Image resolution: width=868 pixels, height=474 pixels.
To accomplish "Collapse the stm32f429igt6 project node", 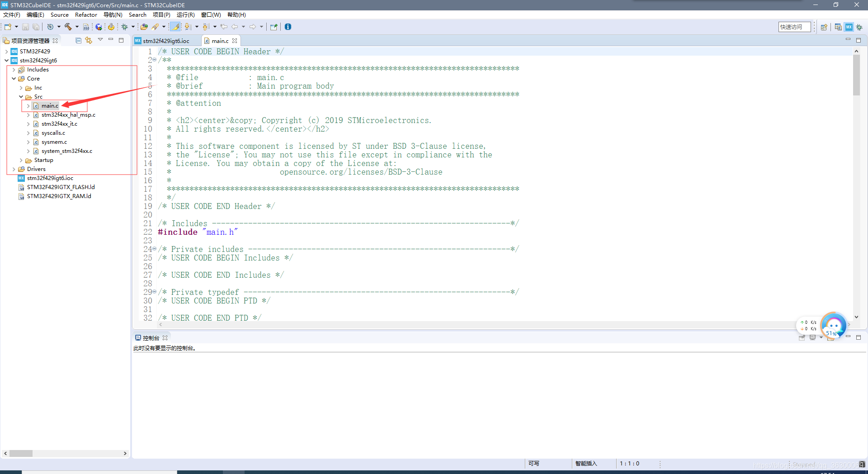I will (x=6, y=61).
